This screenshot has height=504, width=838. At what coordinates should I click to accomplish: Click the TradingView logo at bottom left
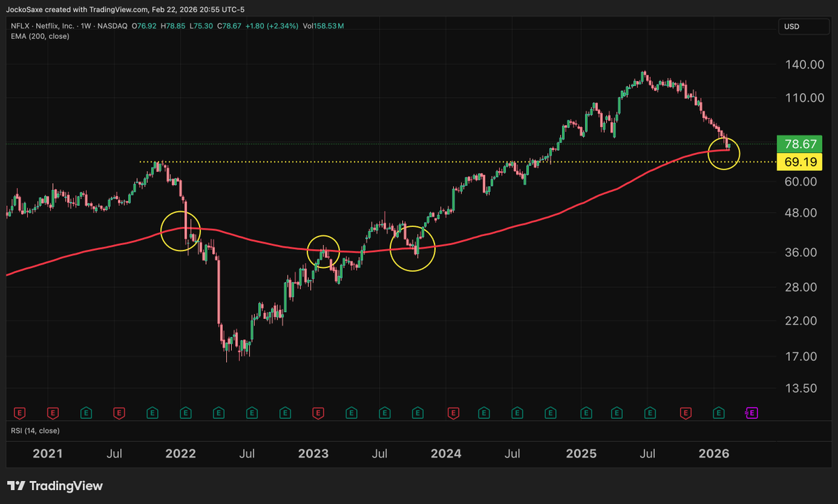pyautogui.click(x=54, y=485)
